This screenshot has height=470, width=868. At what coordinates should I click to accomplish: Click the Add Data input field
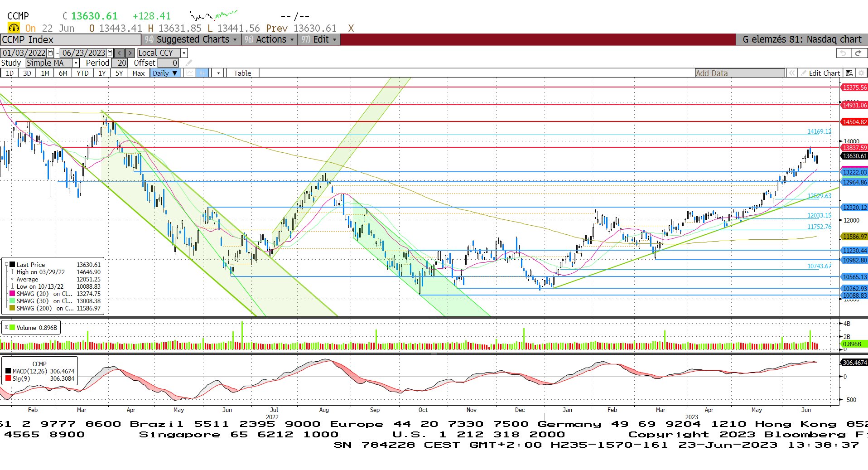click(739, 73)
